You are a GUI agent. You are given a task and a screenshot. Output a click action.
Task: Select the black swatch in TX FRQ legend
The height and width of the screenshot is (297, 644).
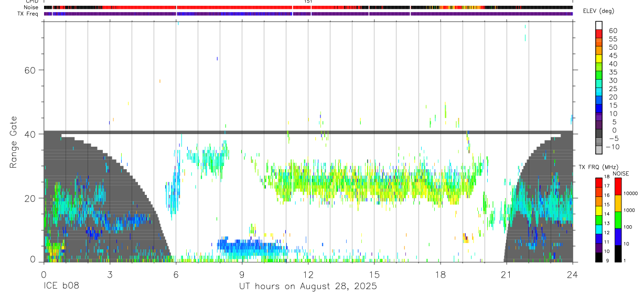599,257
